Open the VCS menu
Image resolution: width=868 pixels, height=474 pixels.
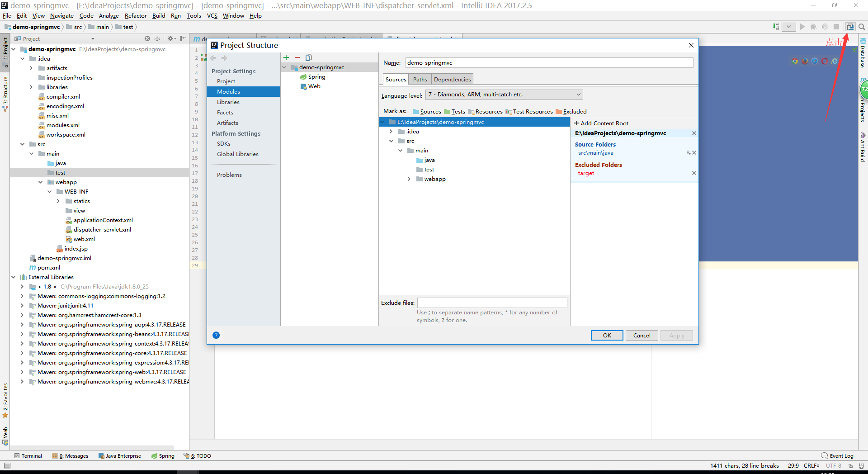212,16
